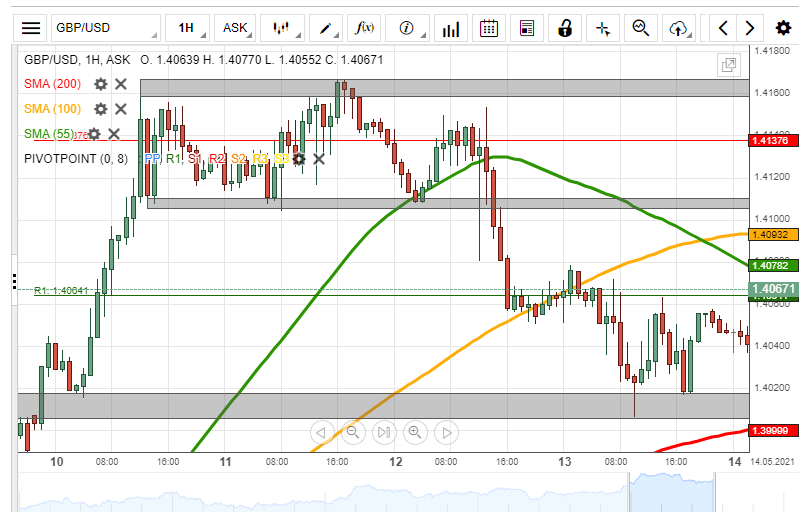This screenshot has width=811, height=524.
Task: Remove the SMA (55) indicator
Action: [114, 134]
